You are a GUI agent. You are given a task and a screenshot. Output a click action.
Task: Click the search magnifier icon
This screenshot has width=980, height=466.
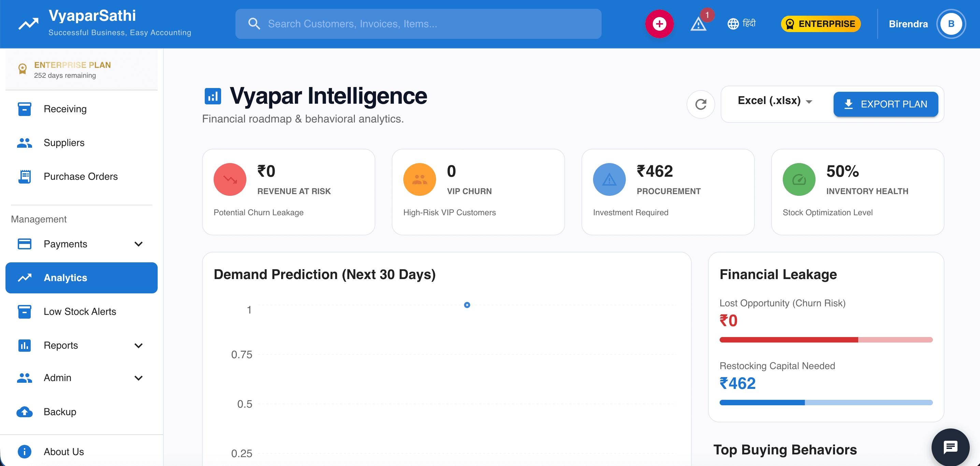coord(254,24)
